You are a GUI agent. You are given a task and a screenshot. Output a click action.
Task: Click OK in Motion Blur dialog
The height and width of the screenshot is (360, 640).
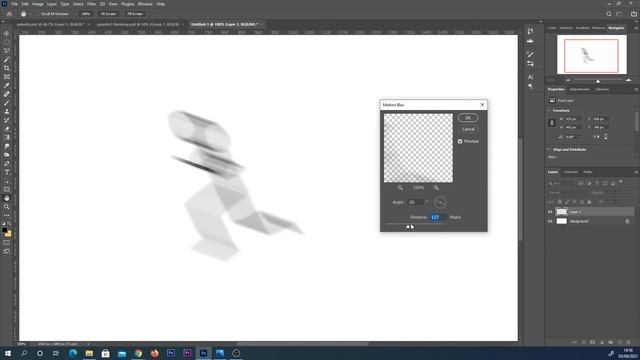(x=468, y=118)
